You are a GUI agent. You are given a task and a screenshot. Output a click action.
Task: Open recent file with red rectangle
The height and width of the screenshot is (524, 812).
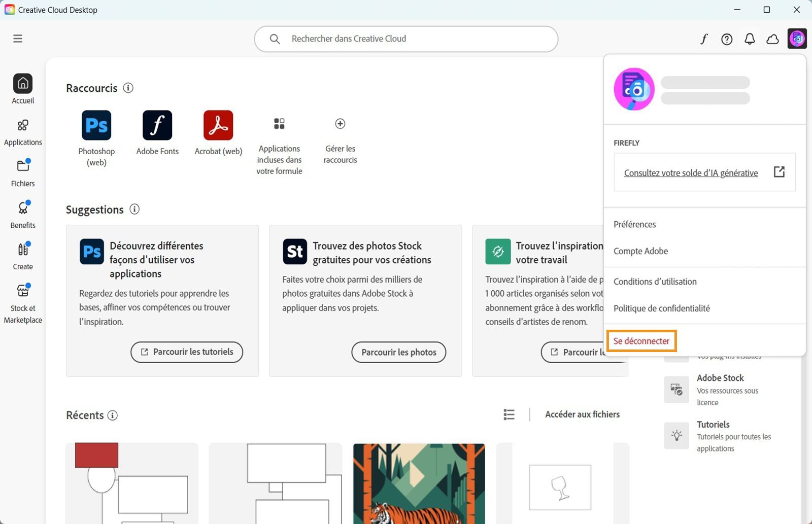[x=131, y=483]
